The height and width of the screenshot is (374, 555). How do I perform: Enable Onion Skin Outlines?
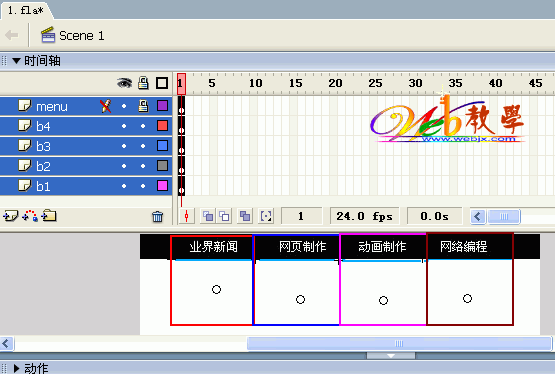pyautogui.click(x=224, y=216)
